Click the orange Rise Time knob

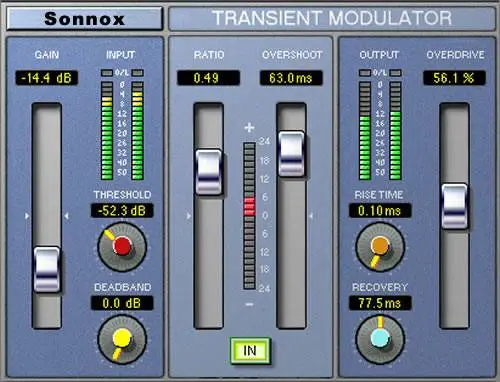pyautogui.click(x=380, y=247)
